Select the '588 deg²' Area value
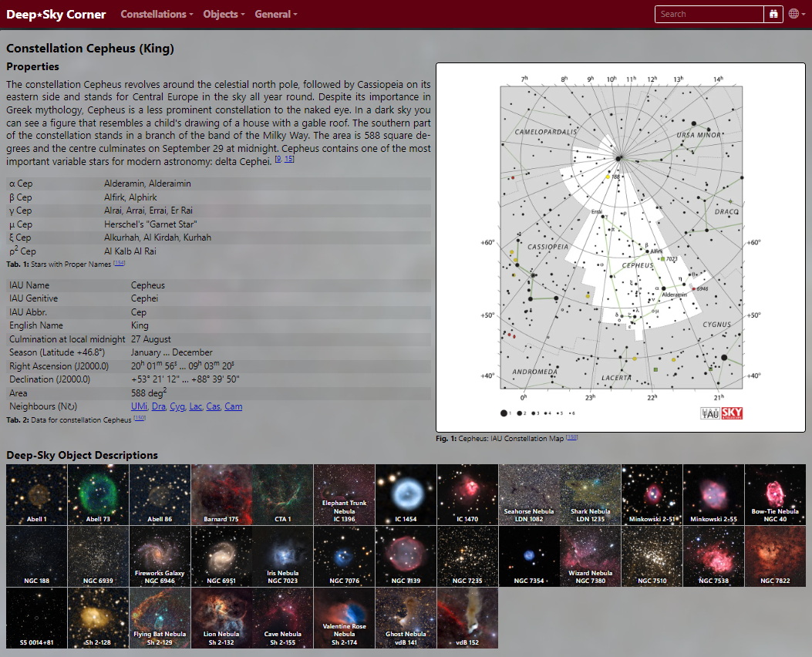 pos(149,393)
